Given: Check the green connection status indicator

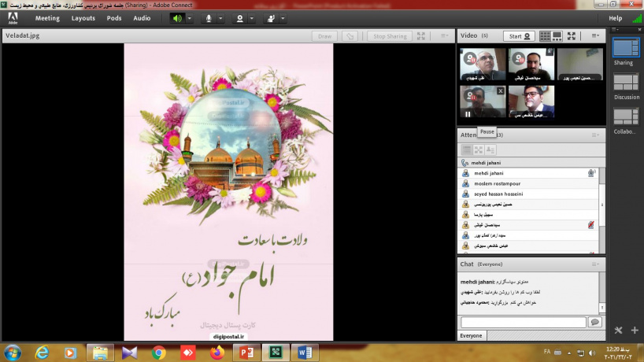Looking at the screenshot, I should point(637,18).
